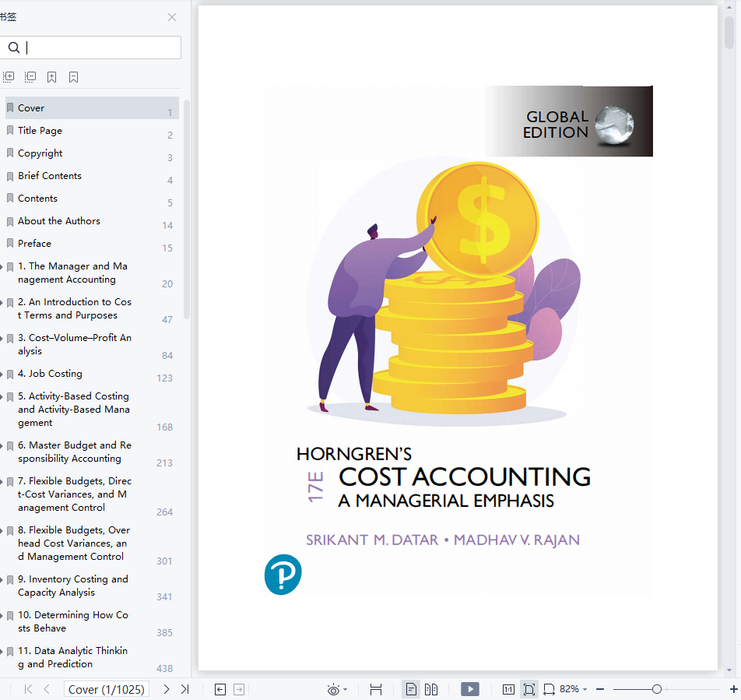Viewport: 741px width, 700px height.
Task: Expand chapter 3 Cost–Volume–Profit bookmark
Action: click(2, 339)
